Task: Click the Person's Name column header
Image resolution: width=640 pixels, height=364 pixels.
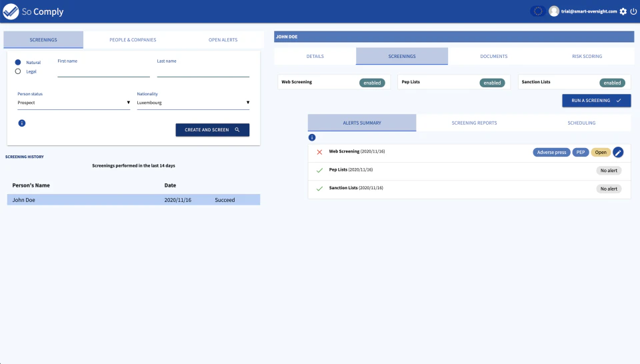Action: coord(31,185)
